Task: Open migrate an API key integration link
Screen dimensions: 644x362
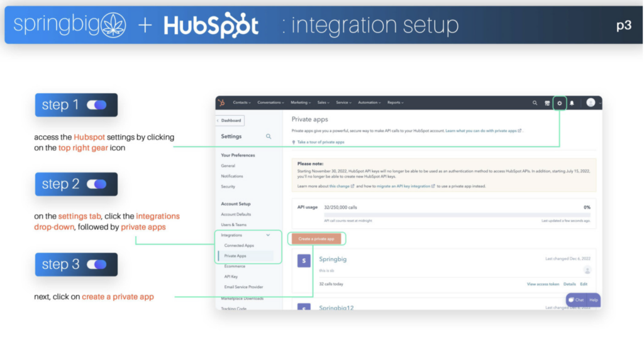Action: click(x=406, y=186)
